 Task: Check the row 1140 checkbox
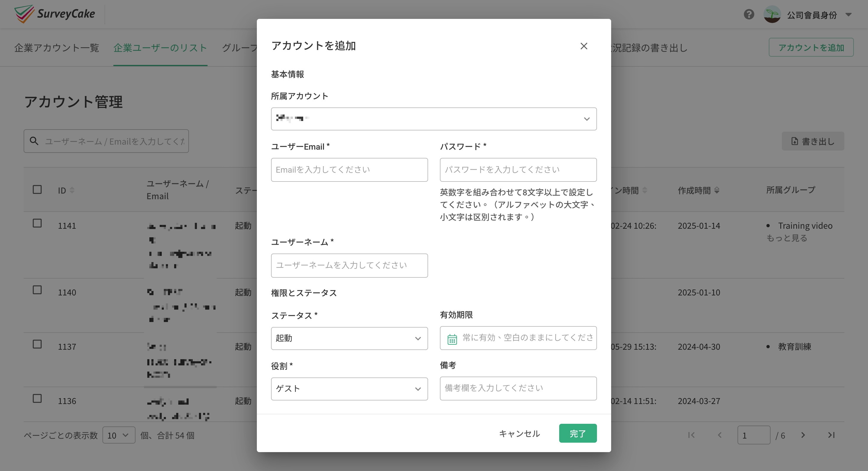(37, 290)
